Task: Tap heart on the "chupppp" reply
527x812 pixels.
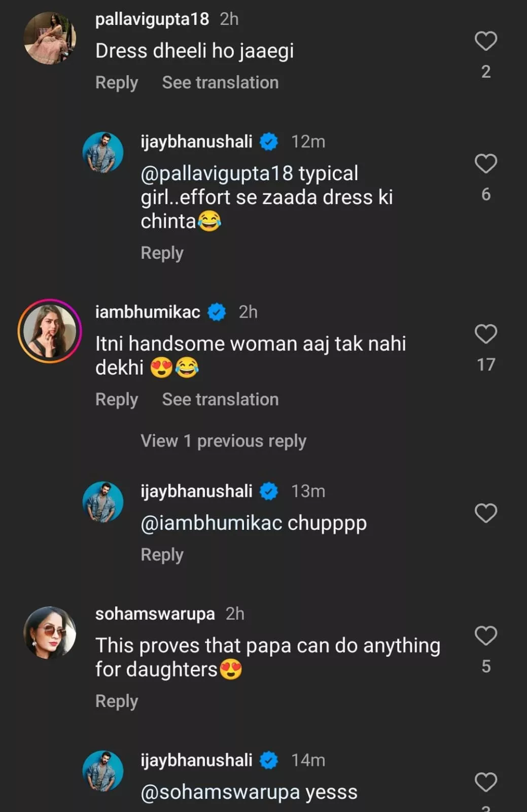Action: (485, 513)
